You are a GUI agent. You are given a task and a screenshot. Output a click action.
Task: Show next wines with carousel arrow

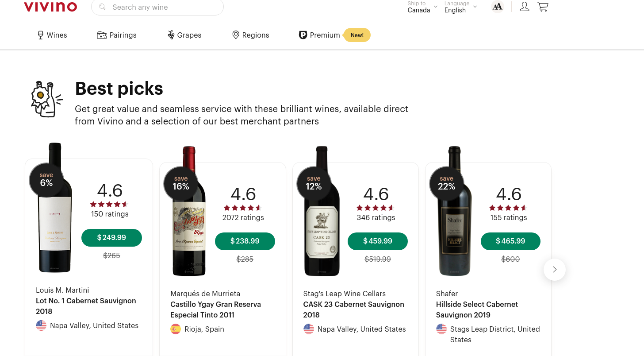tap(554, 269)
